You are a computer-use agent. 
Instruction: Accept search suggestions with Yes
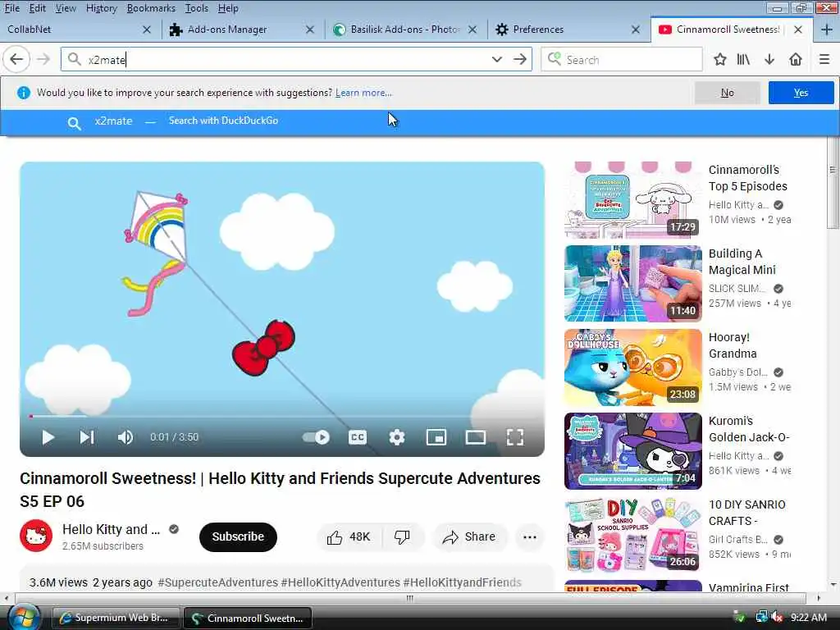(801, 93)
